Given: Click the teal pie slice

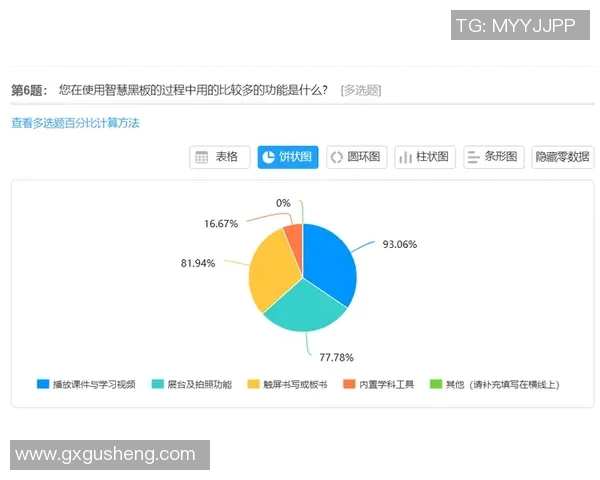Looking at the screenshot, I should pos(306,308).
